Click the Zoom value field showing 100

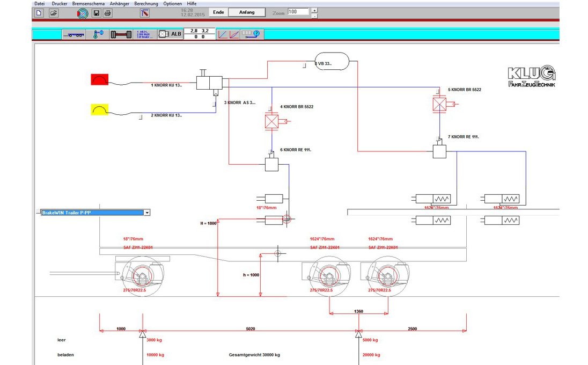(298, 12)
